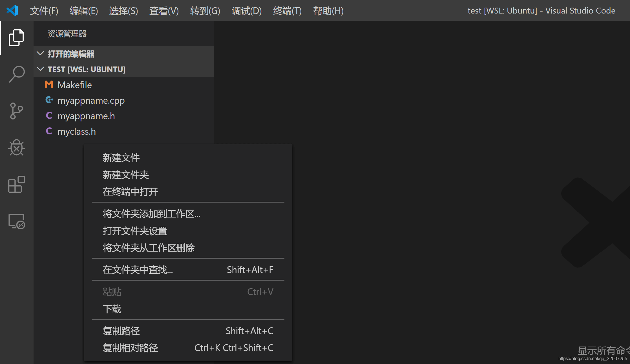Open the Remote Explorer view

[x=16, y=221]
